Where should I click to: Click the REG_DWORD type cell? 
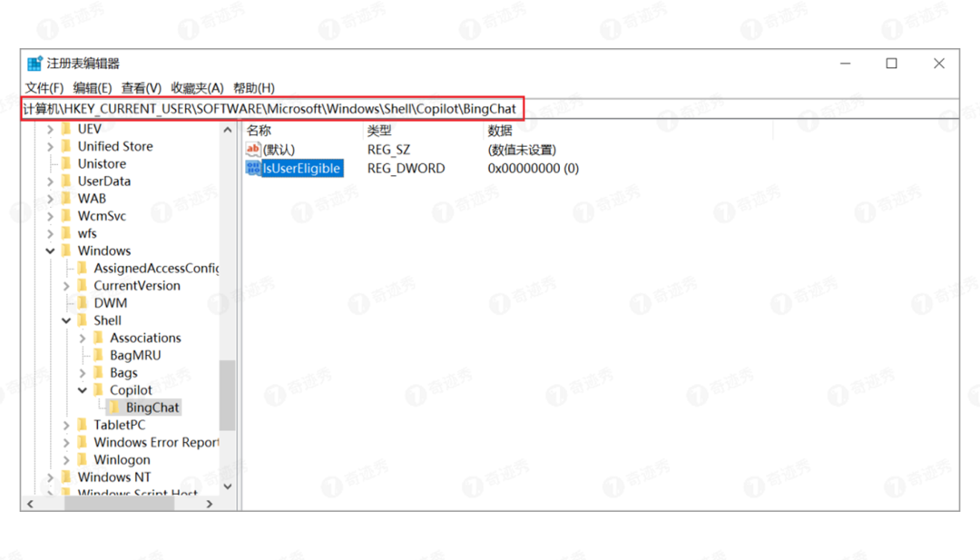(x=407, y=169)
